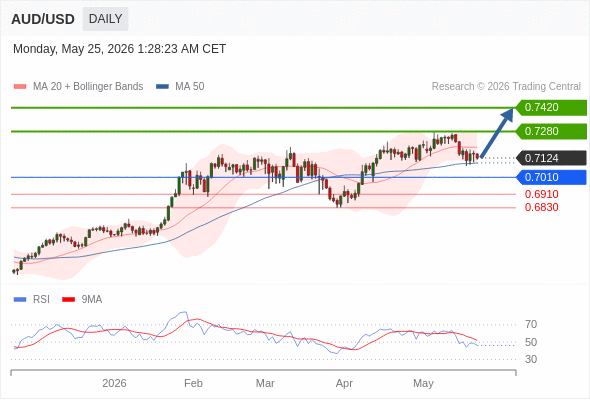Click the Feb label on time axis
Viewport: 590px width, 400px height.
193,383
